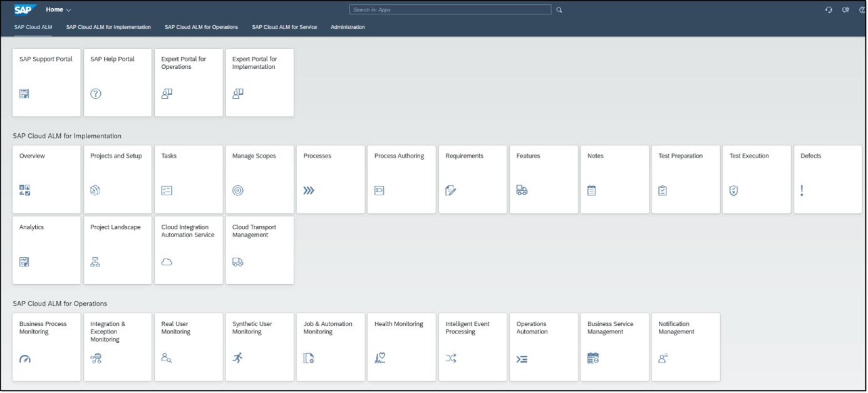
Task: Expand the Home dropdown menu
Action: [58, 9]
